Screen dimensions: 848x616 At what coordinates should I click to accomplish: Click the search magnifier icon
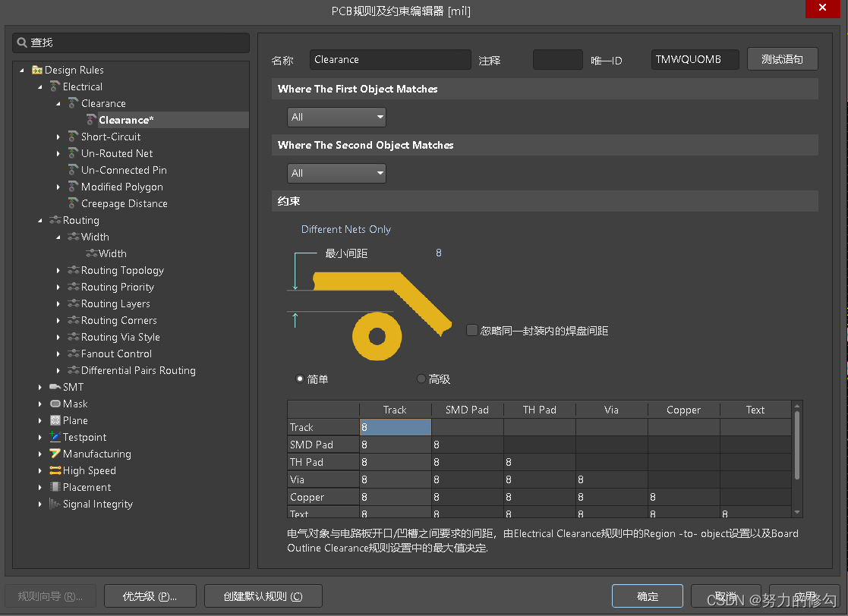click(21, 42)
